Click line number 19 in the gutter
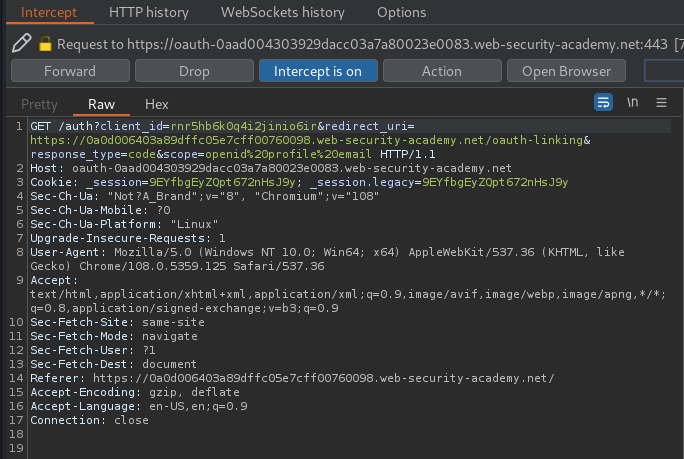This screenshot has height=459, width=684. coord(16,448)
